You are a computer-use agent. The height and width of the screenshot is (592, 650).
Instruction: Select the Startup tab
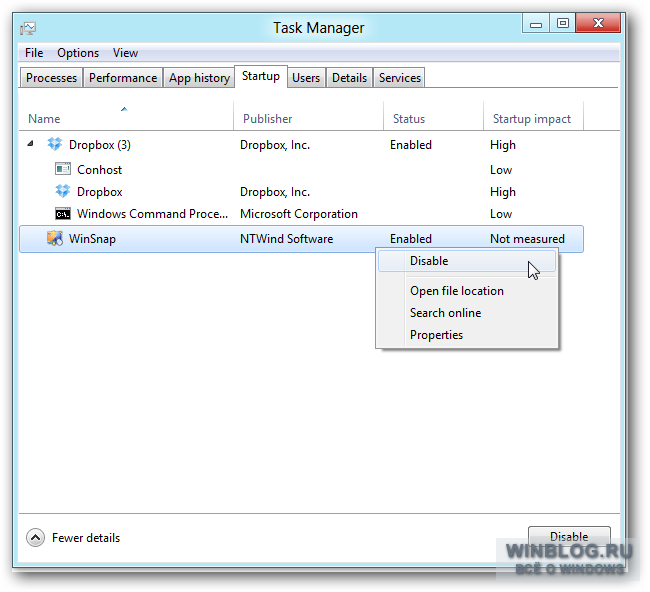(261, 76)
